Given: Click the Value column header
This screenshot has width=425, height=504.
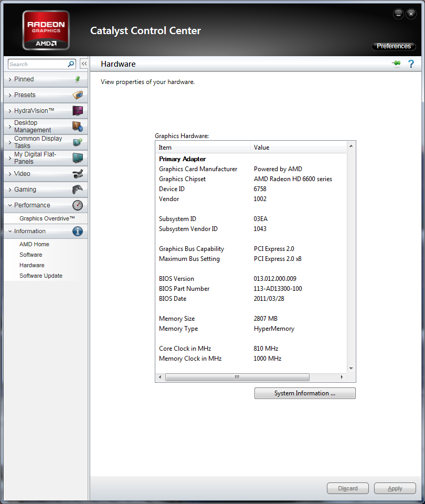Looking at the screenshot, I should [299, 148].
